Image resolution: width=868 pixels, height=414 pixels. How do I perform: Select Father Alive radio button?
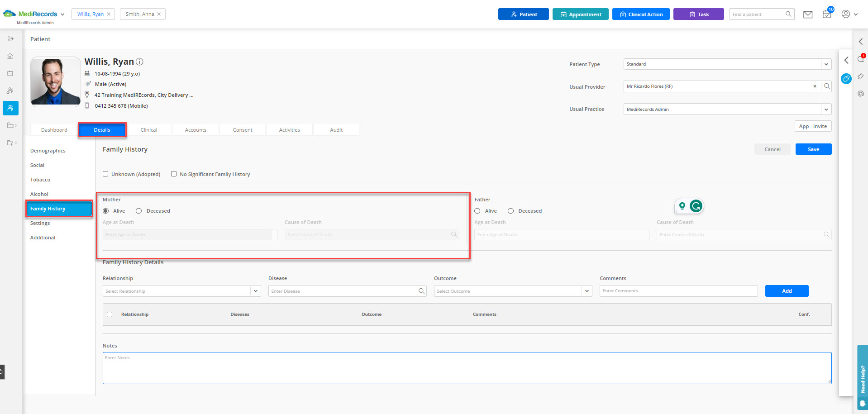click(477, 211)
